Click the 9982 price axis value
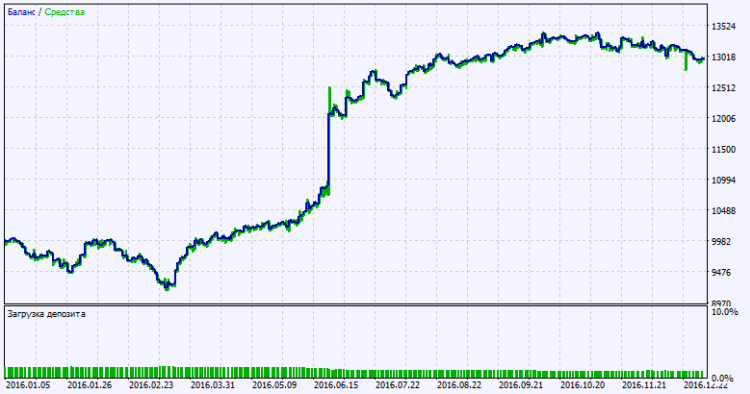 [721, 241]
